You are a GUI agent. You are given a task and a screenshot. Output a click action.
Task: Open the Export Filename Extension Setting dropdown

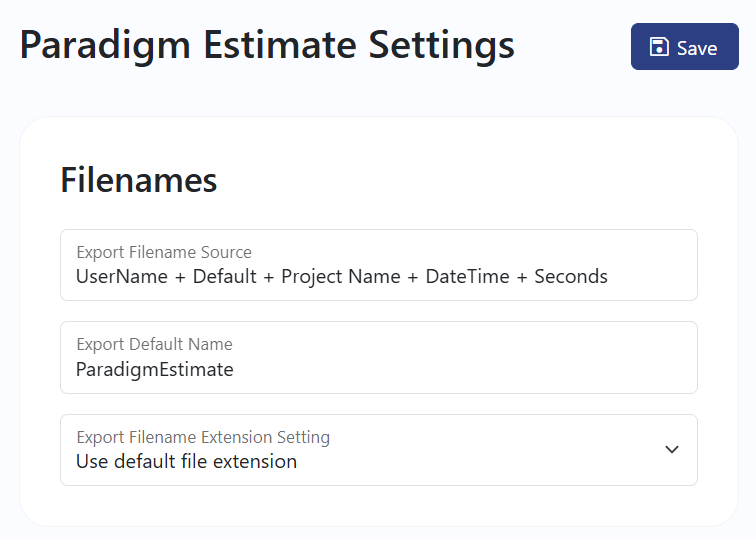tap(378, 450)
